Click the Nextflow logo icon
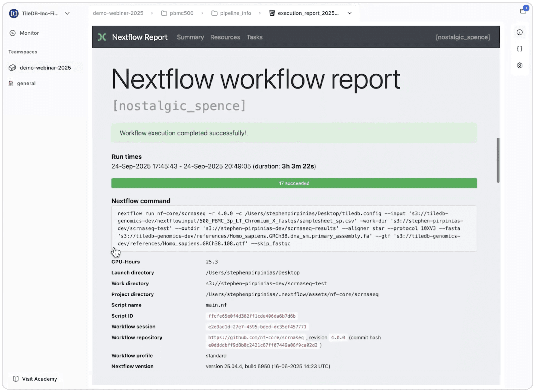 (102, 37)
